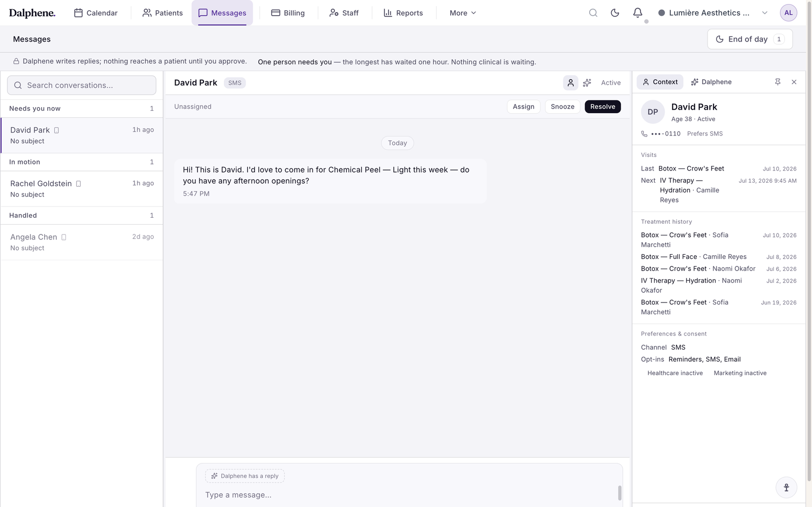Click the SMS channel badge
Image resolution: width=812 pixels, height=507 pixels.
(x=235, y=83)
